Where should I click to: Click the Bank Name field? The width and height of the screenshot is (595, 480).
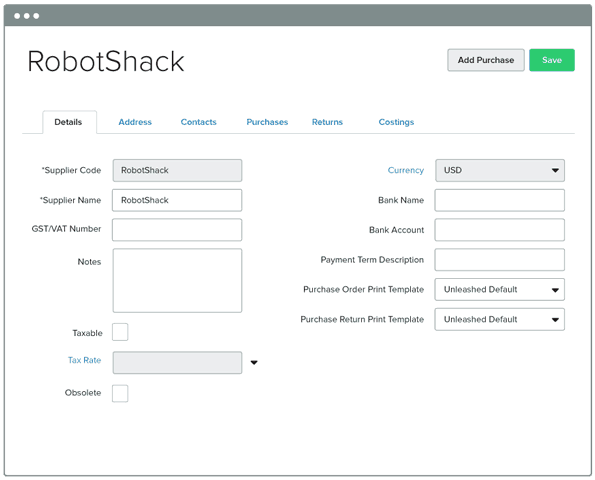pos(500,200)
